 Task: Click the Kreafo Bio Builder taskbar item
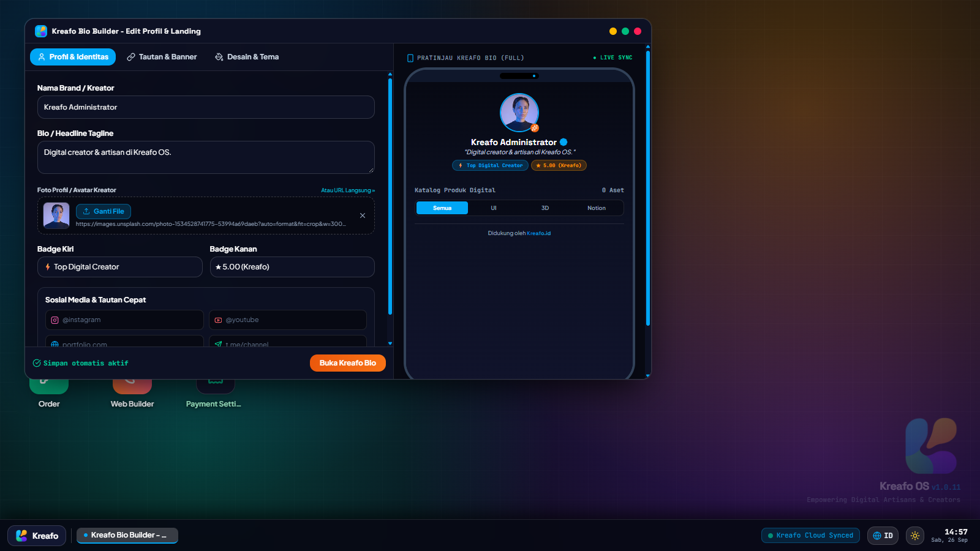click(x=127, y=535)
